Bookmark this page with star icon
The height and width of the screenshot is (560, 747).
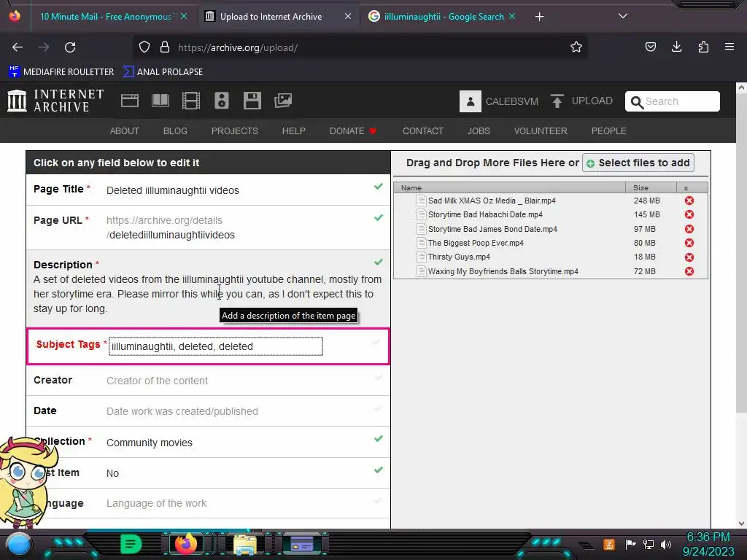coord(576,47)
